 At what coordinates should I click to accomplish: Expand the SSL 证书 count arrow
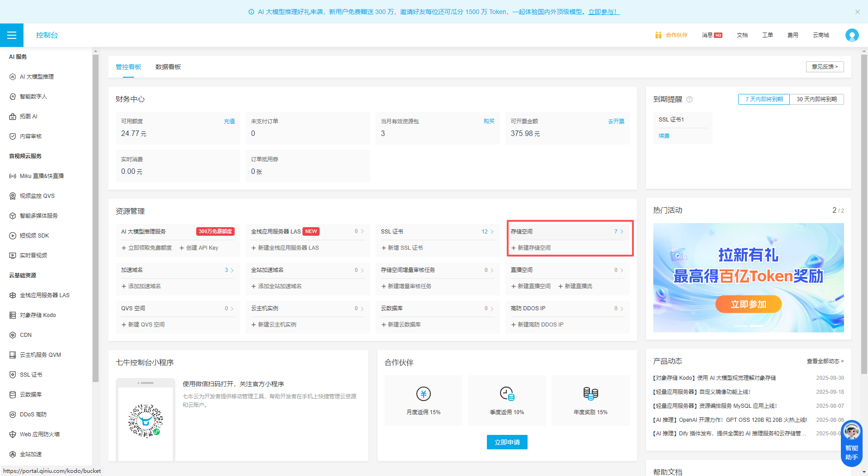(492, 232)
